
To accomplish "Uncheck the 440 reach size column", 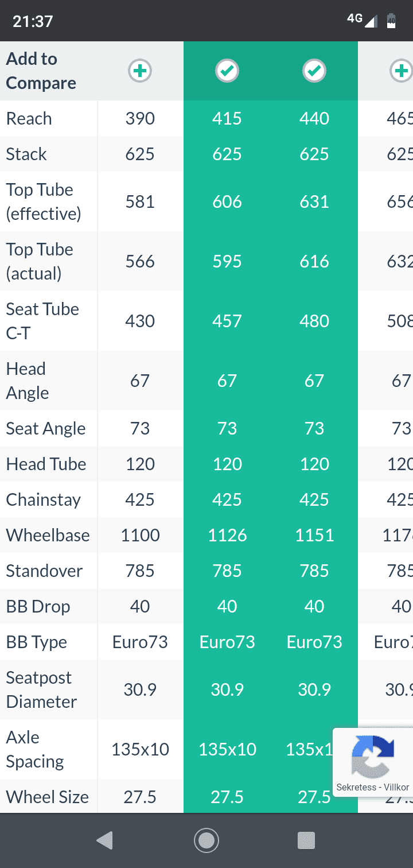I will click(x=314, y=71).
